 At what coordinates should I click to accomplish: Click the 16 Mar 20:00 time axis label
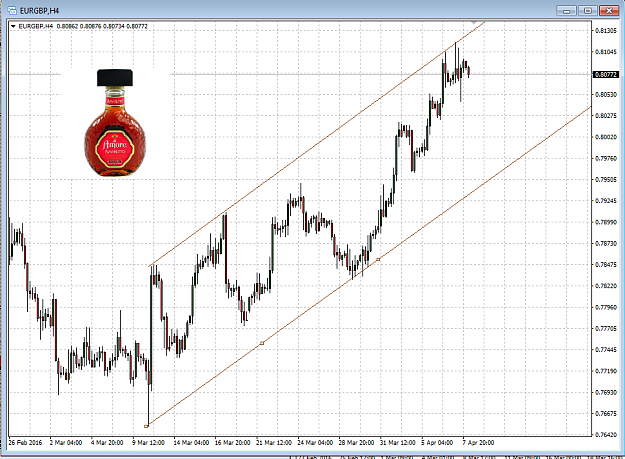pos(232,443)
